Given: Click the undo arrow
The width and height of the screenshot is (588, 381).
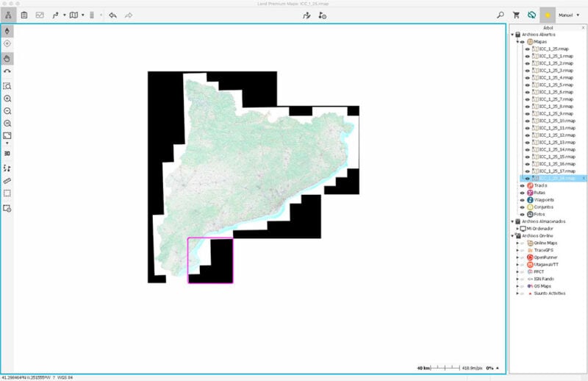Looking at the screenshot, I should click(112, 15).
